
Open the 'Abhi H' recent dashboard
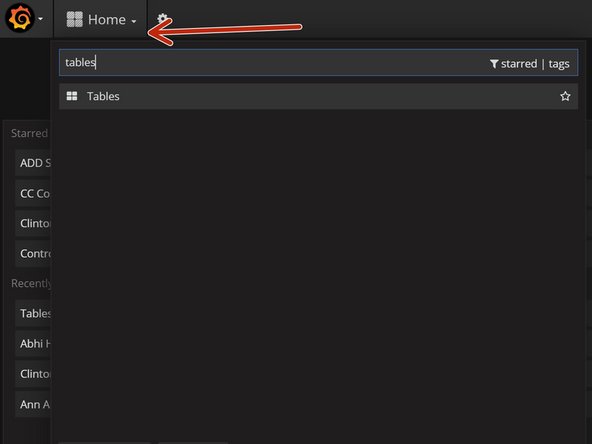pos(33,344)
